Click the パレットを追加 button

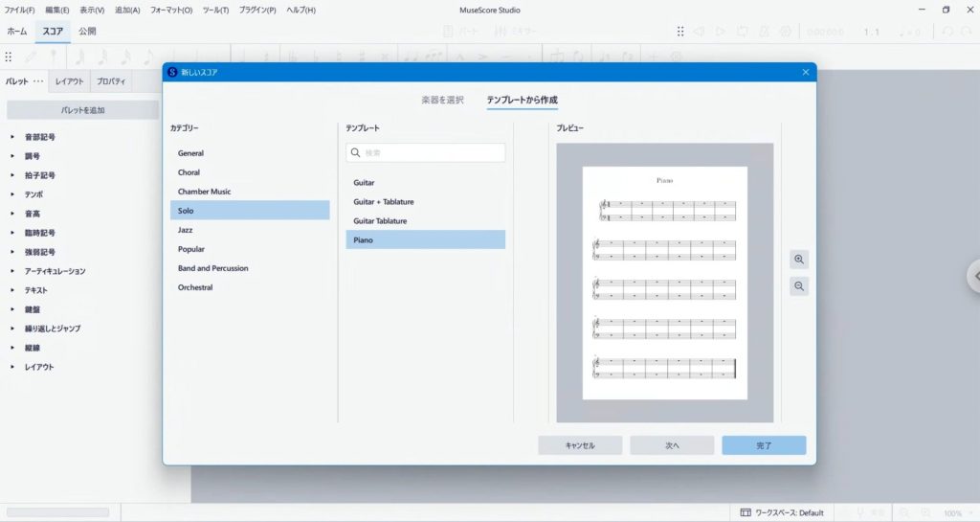(82, 110)
